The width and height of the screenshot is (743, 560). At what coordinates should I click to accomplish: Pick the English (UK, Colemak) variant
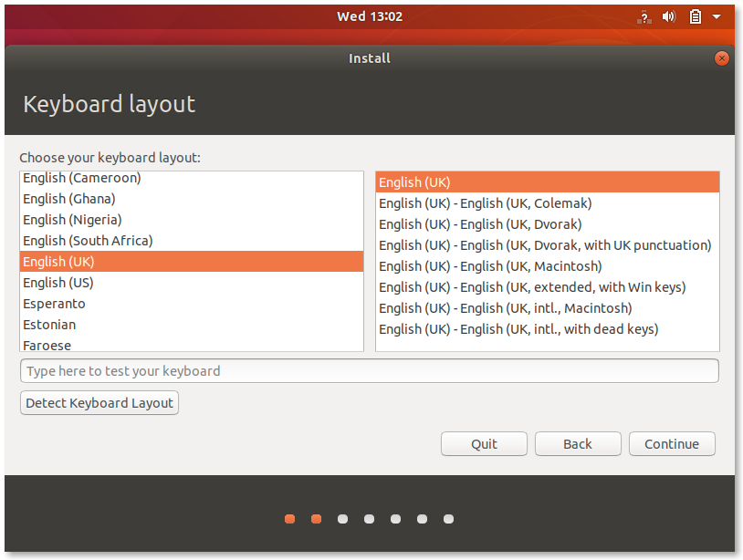click(x=548, y=203)
